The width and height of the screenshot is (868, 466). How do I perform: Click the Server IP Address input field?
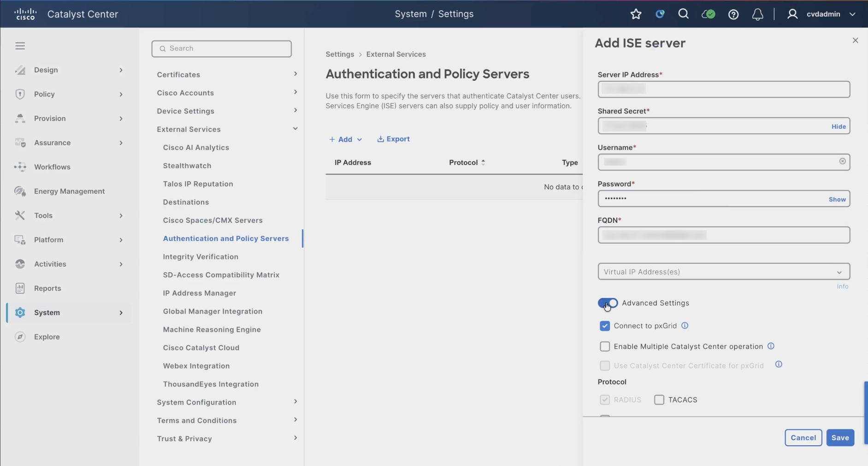click(x=724, y=90)
